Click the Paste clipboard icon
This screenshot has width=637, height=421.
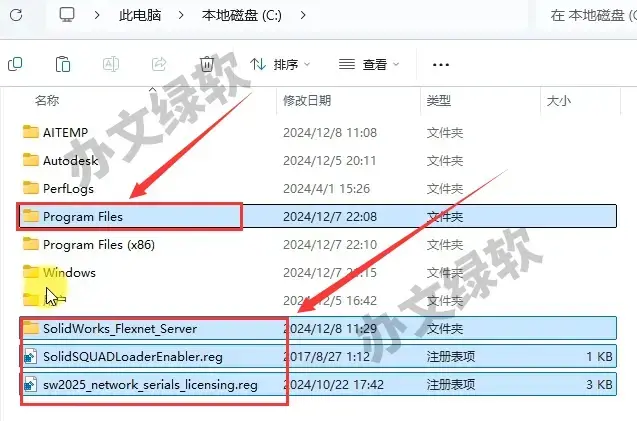tap(63, 64)
